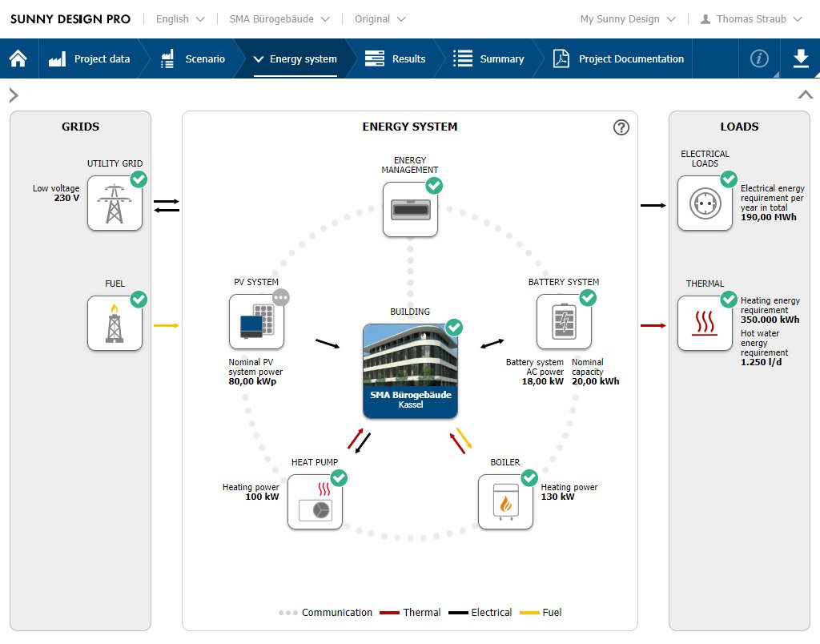The width and height of the screenshot is (820, 644).
Task: Go to the home page icon
Action: click(x=18, y=58)
